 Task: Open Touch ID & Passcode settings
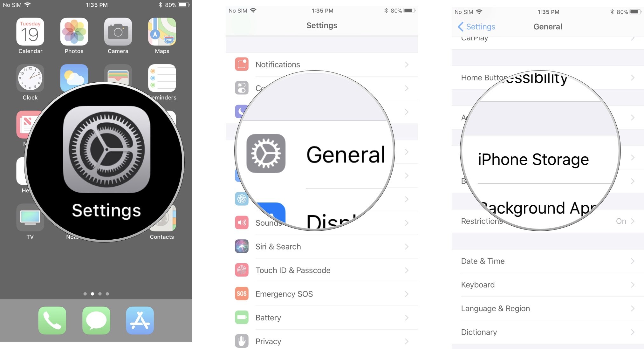pos(322,270)
